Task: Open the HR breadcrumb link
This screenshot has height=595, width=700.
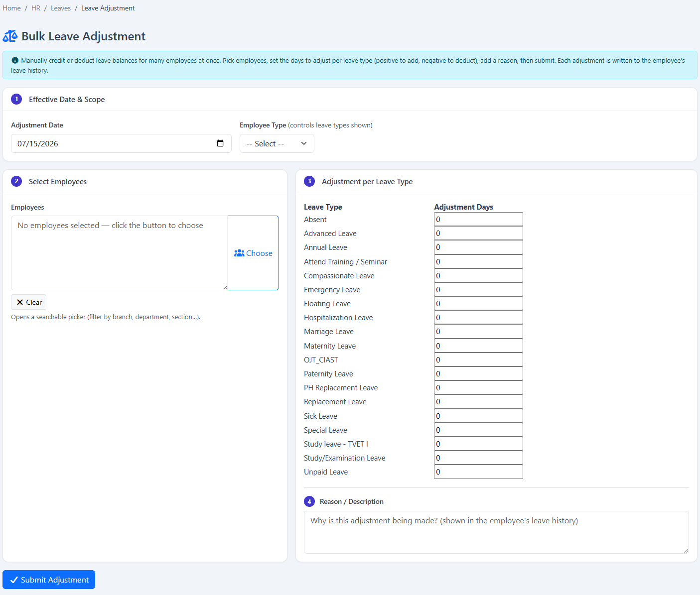Action: (36, 8)
